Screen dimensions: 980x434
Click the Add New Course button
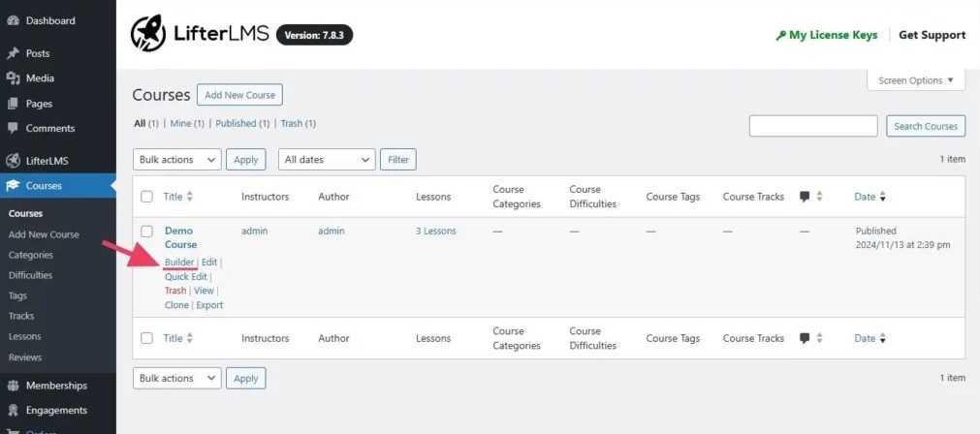(x=240, y=95)
